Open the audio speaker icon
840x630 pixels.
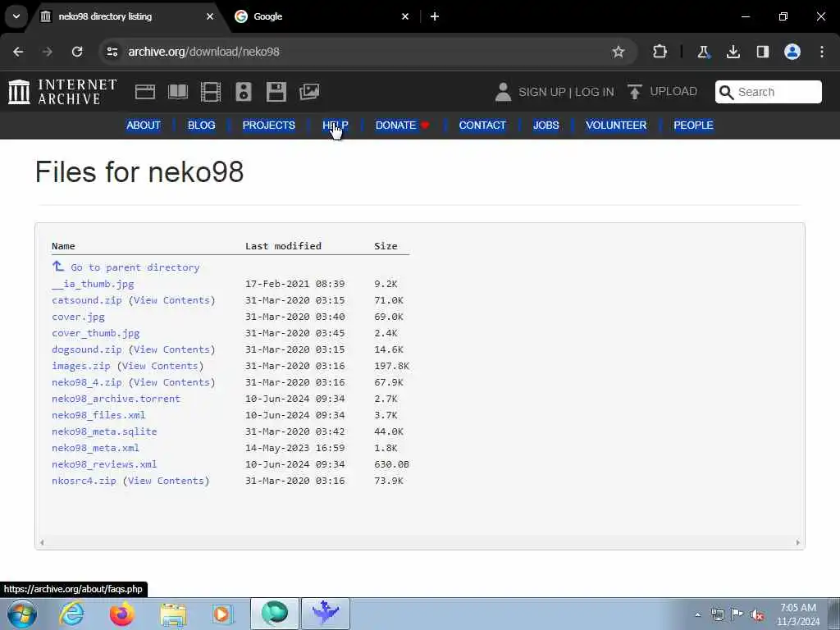click(243, 92)
